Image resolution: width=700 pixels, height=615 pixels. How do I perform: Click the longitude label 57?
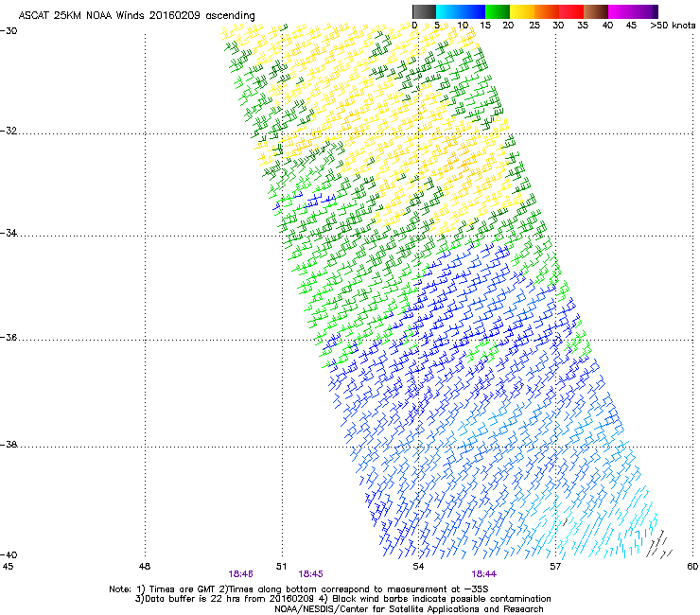pyautogui.click(x=555, y=567)
